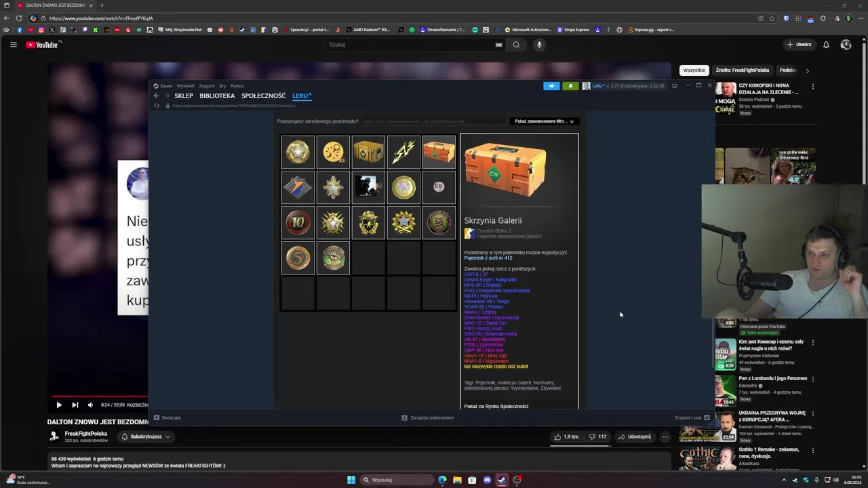Open the Subskrybujesz subscription dropdown
This screenshot has height=488, width=868.
pos(146,436)
